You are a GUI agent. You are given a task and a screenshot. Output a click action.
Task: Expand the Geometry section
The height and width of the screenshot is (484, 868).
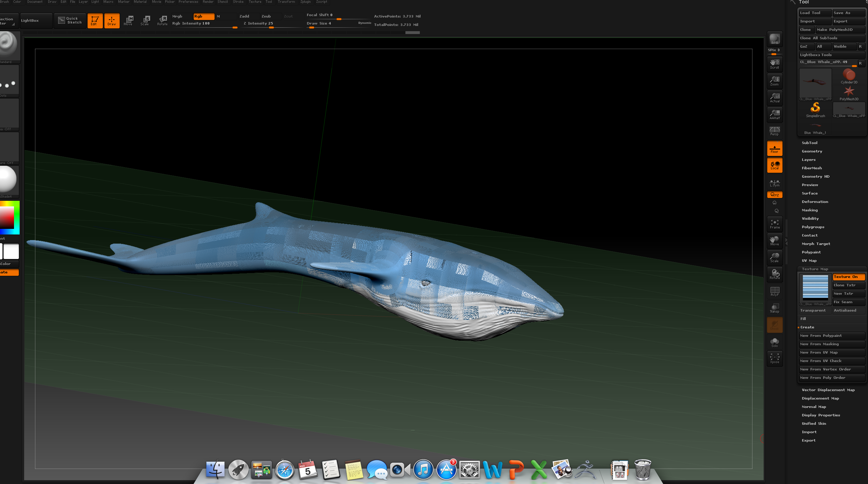[x=812, y=151]
